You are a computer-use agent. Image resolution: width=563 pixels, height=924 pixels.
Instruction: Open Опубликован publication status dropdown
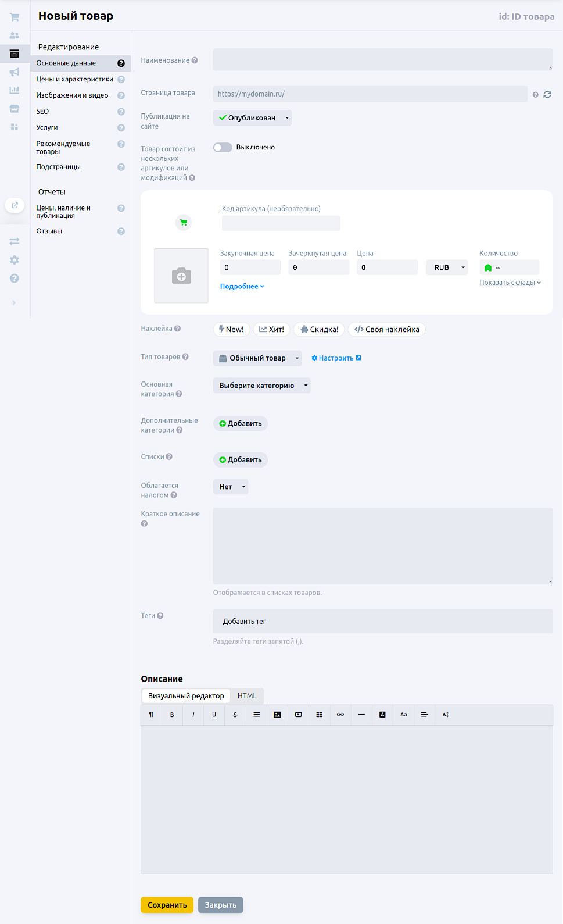pos(252,118)
